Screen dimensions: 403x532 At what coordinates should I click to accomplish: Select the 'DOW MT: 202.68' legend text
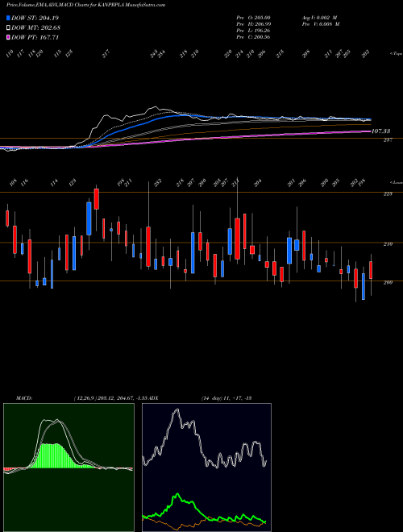35,27
